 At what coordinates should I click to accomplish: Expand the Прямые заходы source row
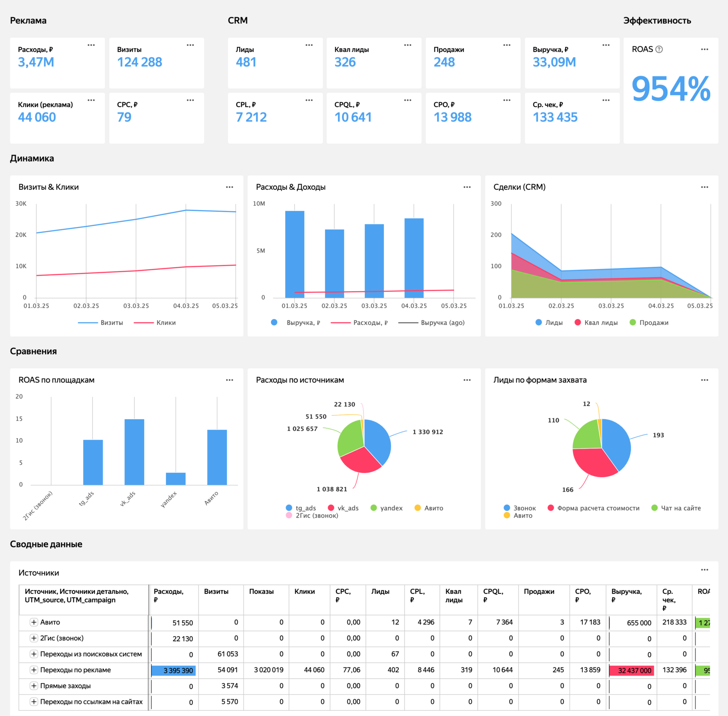pos(33,686)
